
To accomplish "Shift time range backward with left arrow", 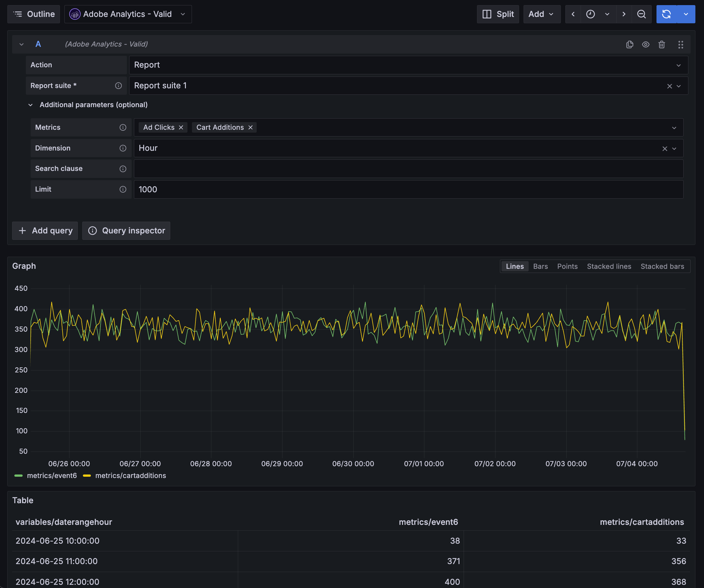I will click(x=573, y=14).
